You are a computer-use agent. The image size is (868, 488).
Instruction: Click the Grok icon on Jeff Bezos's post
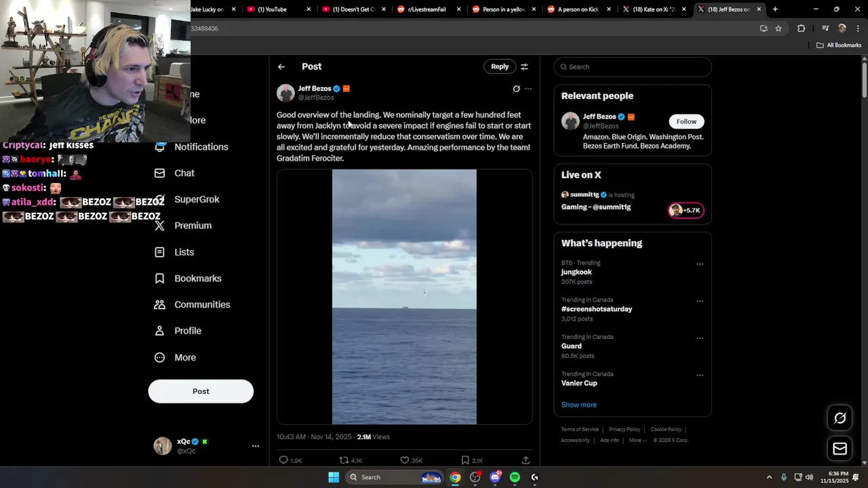516,89
